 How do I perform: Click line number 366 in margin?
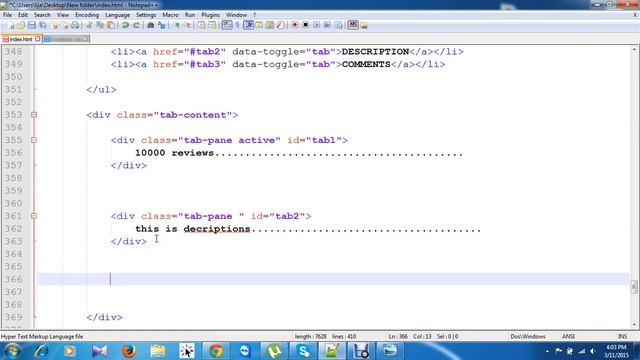(x=14, y=279)
